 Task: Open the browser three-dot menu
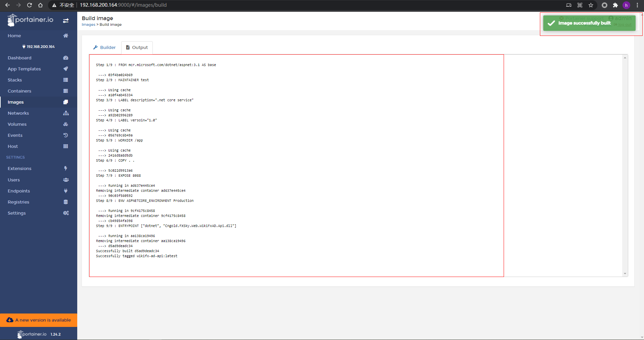(637, 5)
